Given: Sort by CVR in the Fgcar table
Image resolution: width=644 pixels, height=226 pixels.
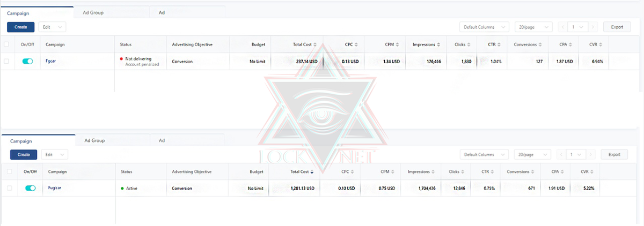Looking at the screenshot, I should [599, 44].
